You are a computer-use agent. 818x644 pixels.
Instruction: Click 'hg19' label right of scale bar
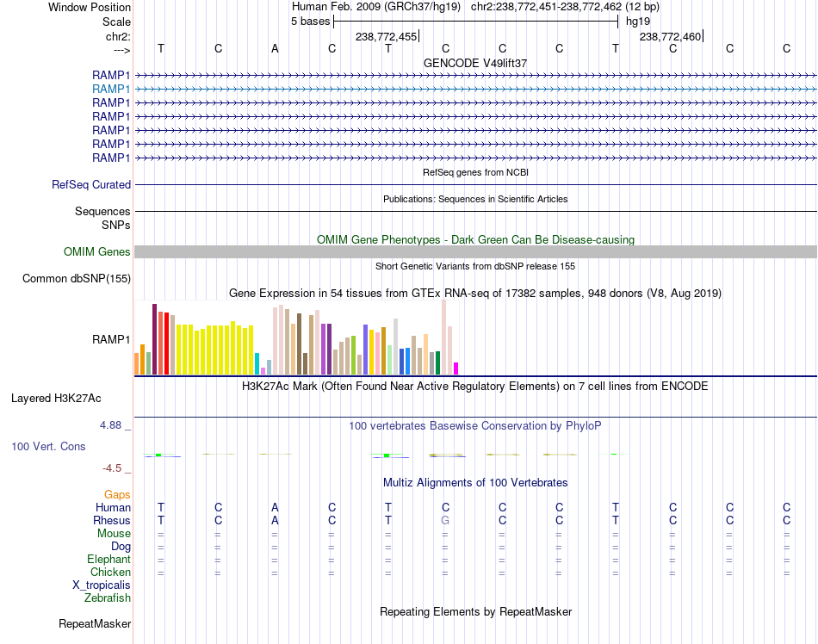pos(638,22)
